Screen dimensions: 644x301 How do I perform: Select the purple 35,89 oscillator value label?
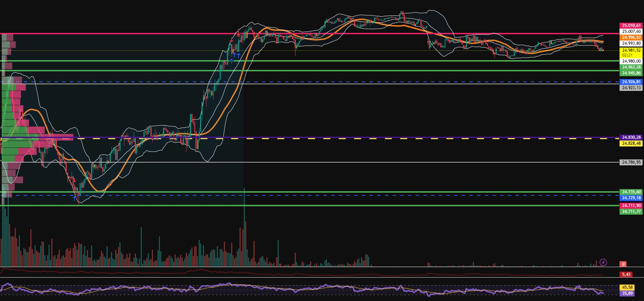pyautogui.click(x=627, y=293)
